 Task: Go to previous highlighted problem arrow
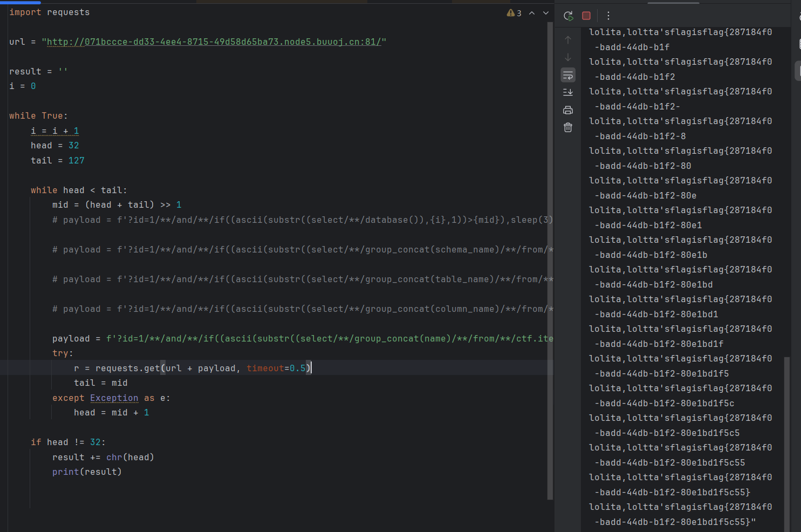coord(532,13)
